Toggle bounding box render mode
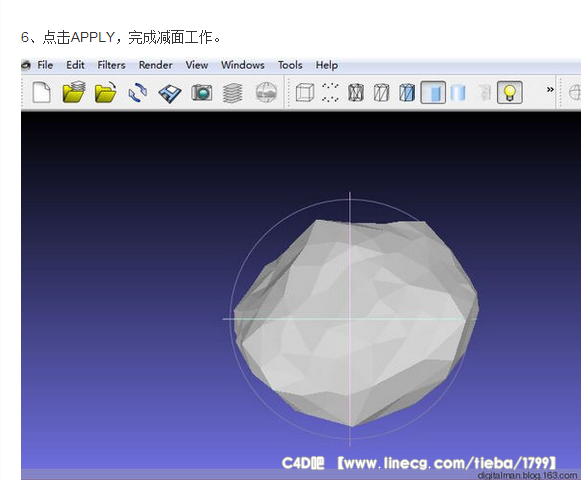This screenshot has height=480, width=582. click(305, 92)
